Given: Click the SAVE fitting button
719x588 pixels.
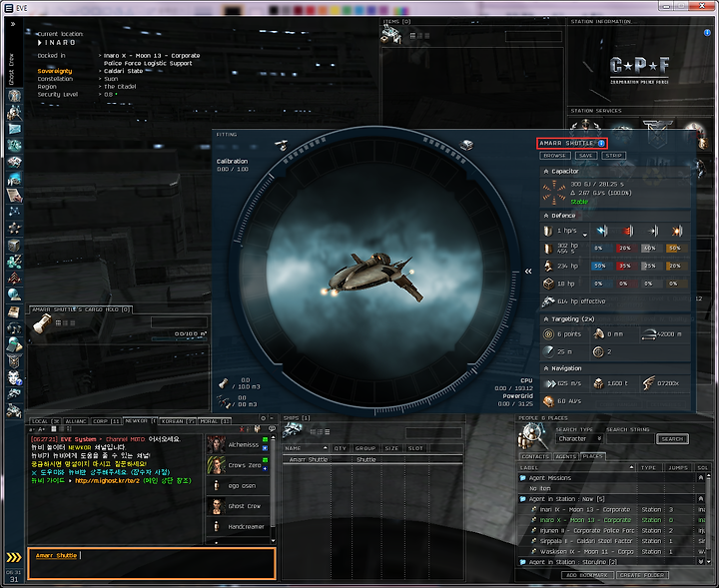Looking at the screenshot, I should point(586,156).
